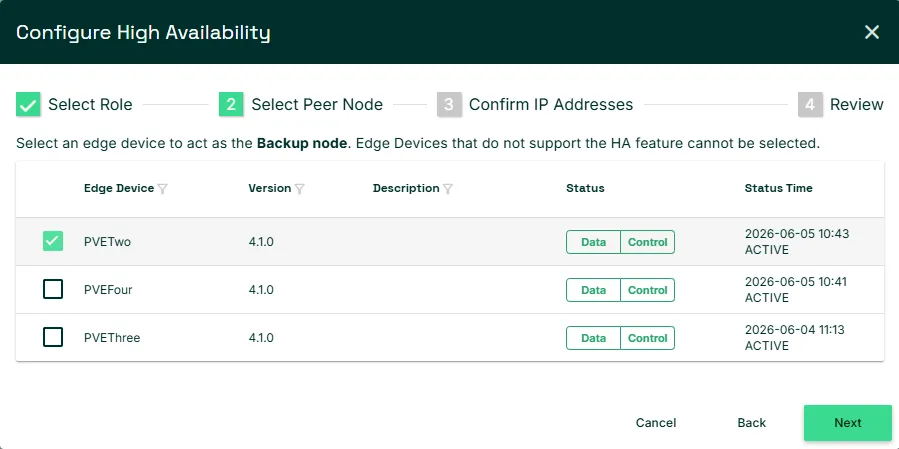Click the 4.1.0 version in PVEFour row

[x=261, y=290]
